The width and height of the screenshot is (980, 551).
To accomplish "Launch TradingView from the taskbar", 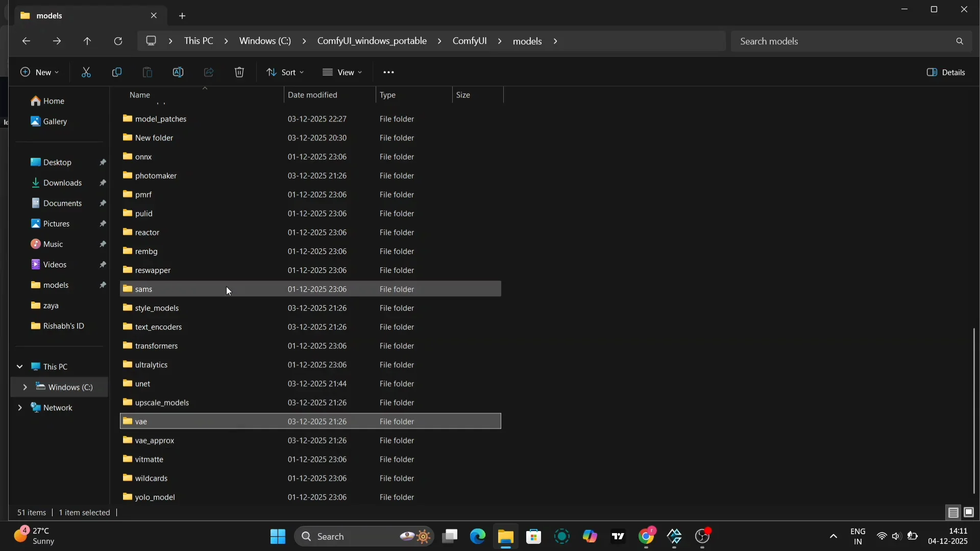I will (x=618, y=537).
